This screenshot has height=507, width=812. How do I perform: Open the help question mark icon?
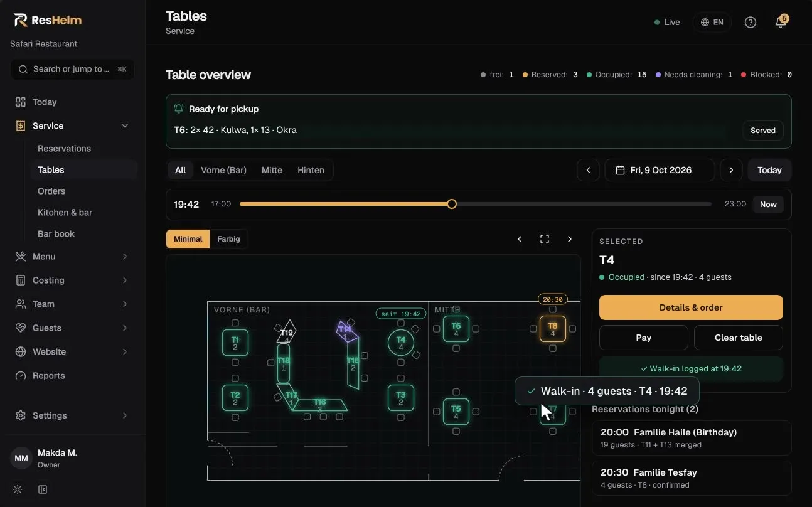tap(751, 22)
